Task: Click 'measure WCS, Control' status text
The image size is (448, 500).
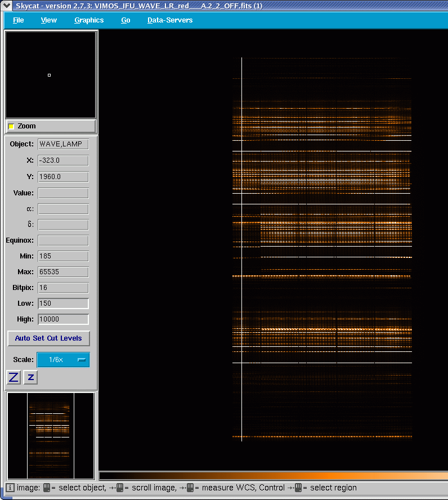Action: (243, 488)
